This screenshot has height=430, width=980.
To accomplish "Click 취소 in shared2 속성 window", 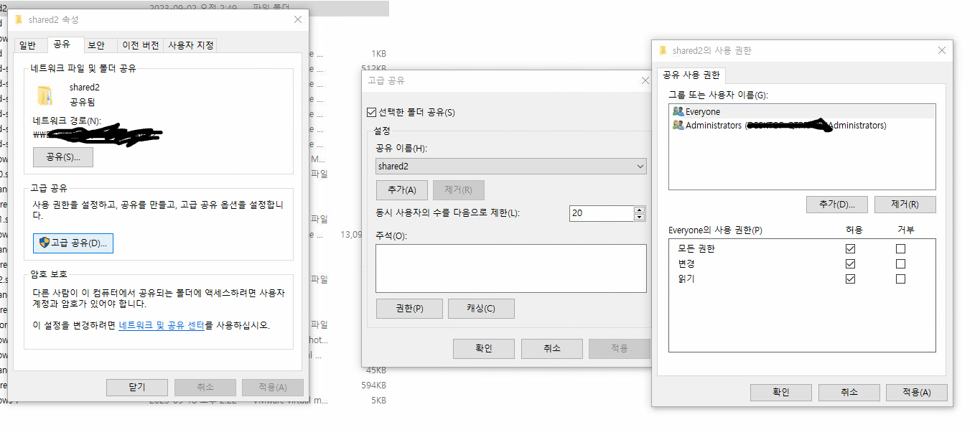I will pyautogui.click(x=205, y=387).
